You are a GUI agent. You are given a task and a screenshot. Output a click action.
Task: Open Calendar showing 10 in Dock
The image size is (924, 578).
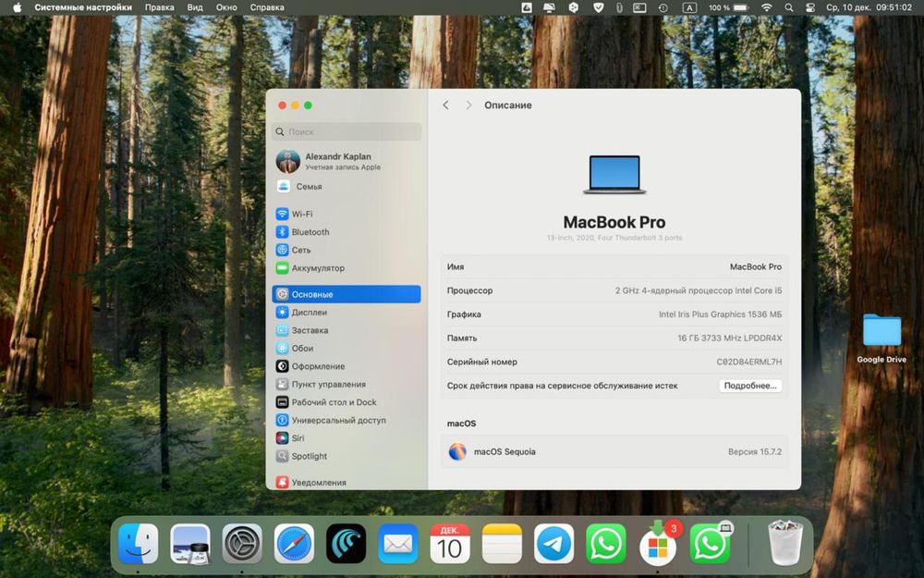[x=450, y=544]
